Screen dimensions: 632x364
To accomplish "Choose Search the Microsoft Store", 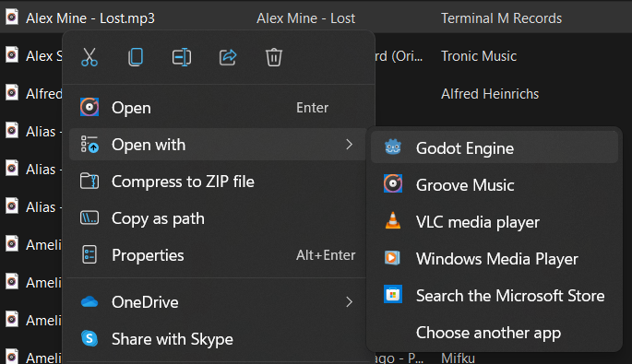I will pos(495,296).
